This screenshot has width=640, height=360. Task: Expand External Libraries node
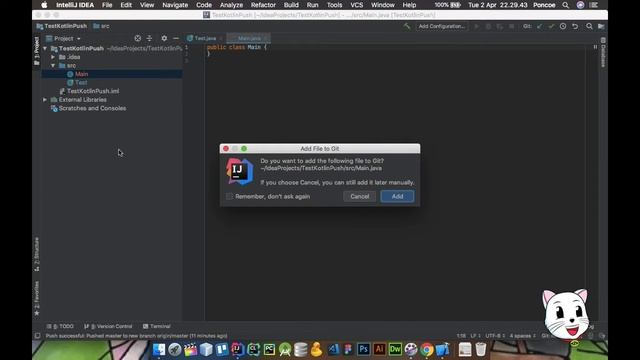tap(45, 100)
